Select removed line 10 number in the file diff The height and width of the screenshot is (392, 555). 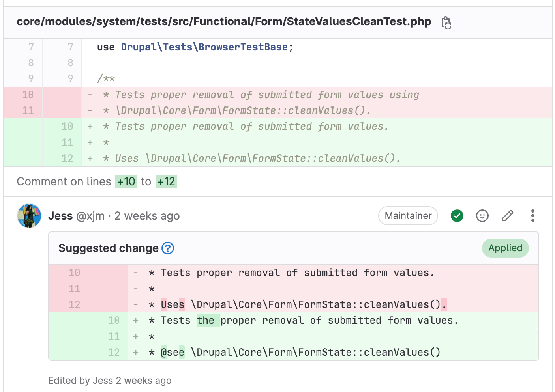click(x=28, y=95)
